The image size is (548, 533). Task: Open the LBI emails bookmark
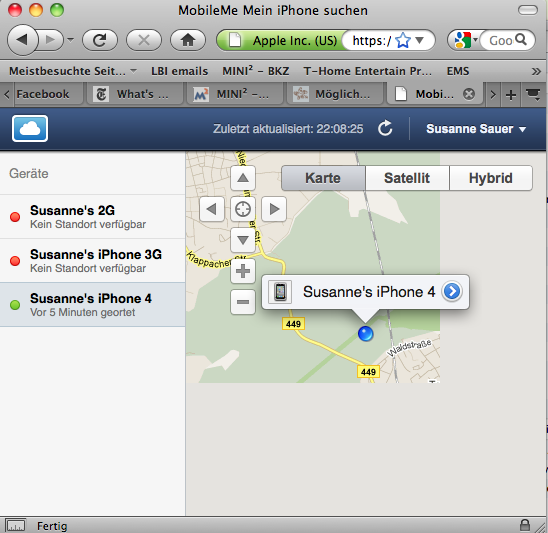click(180, 71)
